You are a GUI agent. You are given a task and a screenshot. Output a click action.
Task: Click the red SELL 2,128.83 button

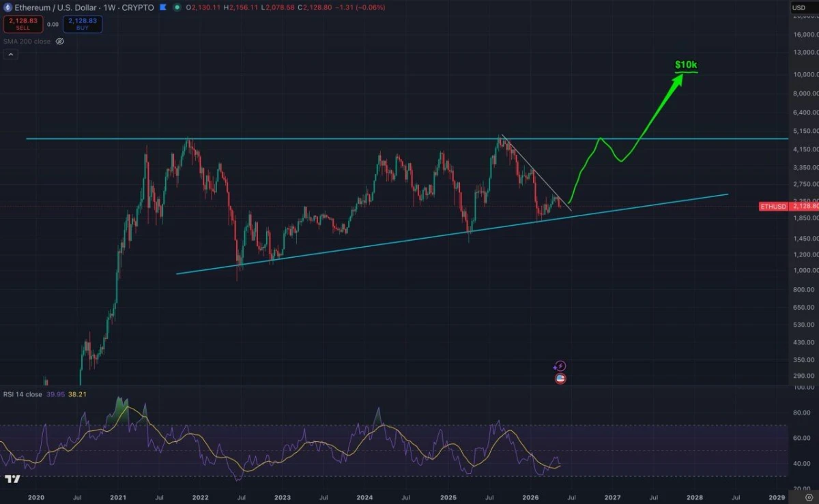click(x=23, y=24)
